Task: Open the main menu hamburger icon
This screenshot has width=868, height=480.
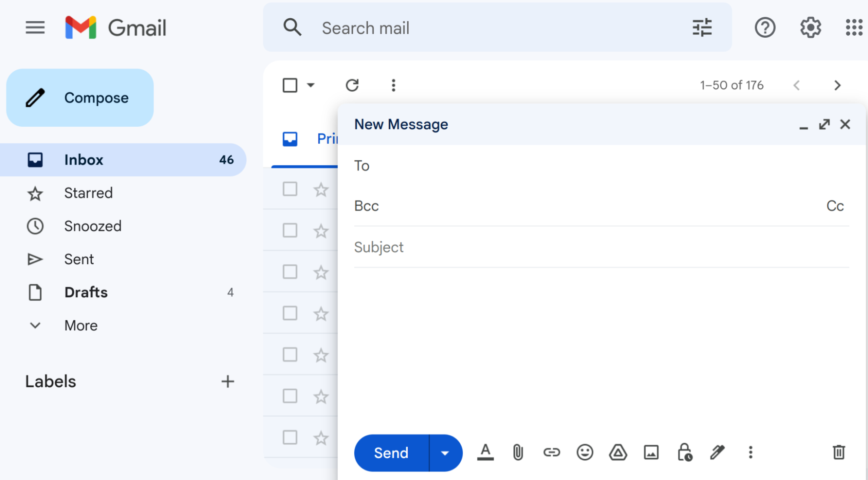Action: pos(35,28)
